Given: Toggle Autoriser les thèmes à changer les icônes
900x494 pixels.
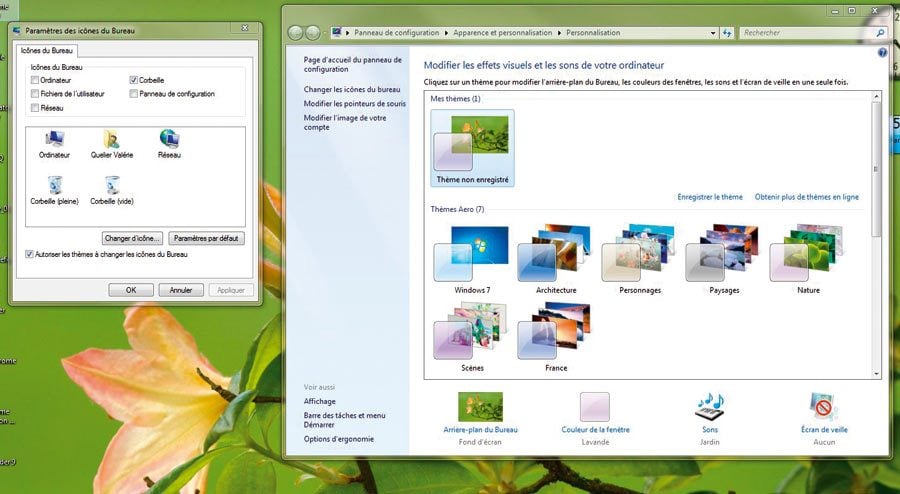Looking at the screenshot, I should (x=29, y=254).
